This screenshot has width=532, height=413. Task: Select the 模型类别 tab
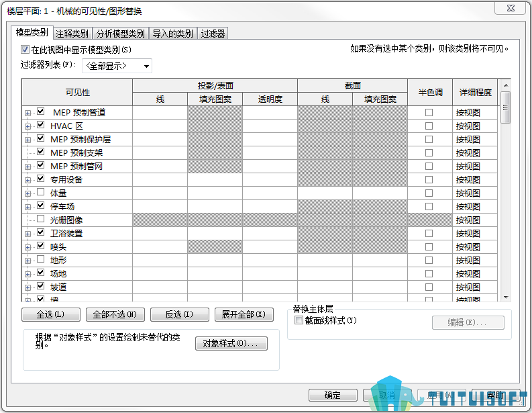pyautogui.click(x=32, y=33)
